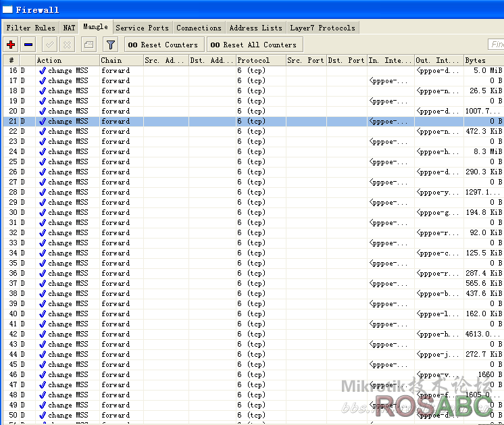Image resolution: width=504 pixels, height=425 pixels.
Task: Disable rule with the X toolbar icon
Action: pos(67,45)
